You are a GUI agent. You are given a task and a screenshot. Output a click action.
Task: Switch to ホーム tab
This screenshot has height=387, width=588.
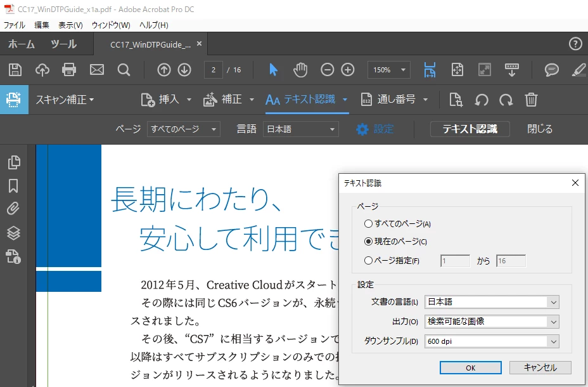(x=22, y=44)
